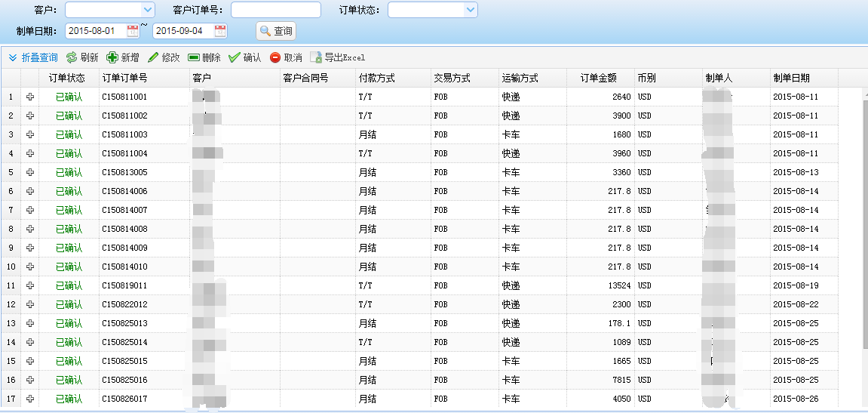Focus the 客户订单号 text field
Screen dimensions: 868x413
275,10
